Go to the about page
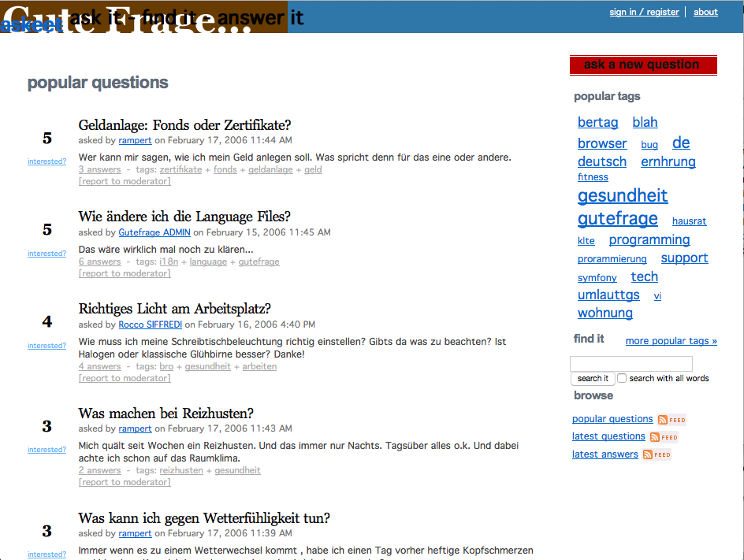 (705, 12)
